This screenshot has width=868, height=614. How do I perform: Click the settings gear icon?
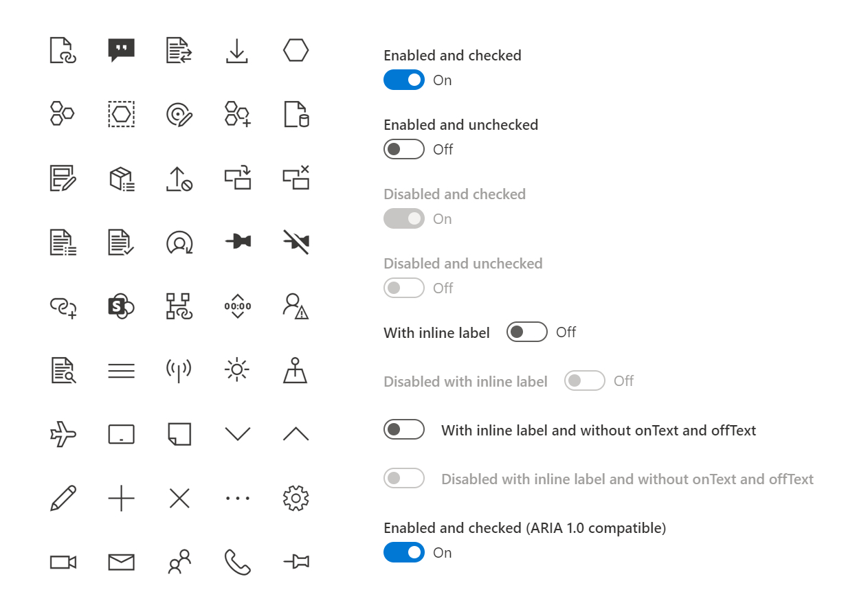tap(296, 498)
